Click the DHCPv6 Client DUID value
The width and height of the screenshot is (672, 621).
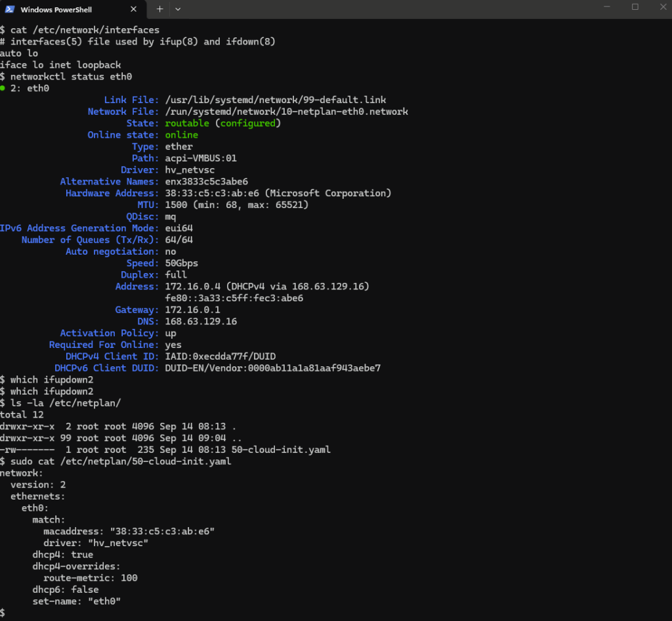pyautogui.click(x=272, y=368)
